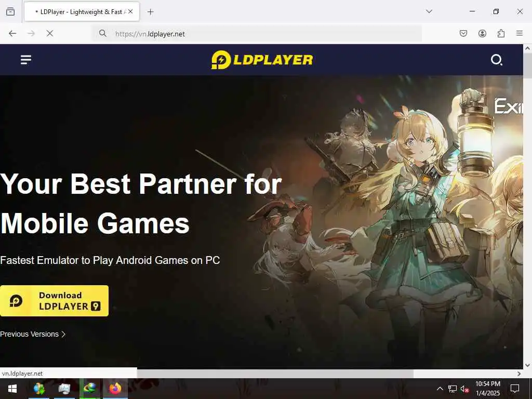Stop the page from loading
Screen dimensions: 532x399
tap(50, 33)
